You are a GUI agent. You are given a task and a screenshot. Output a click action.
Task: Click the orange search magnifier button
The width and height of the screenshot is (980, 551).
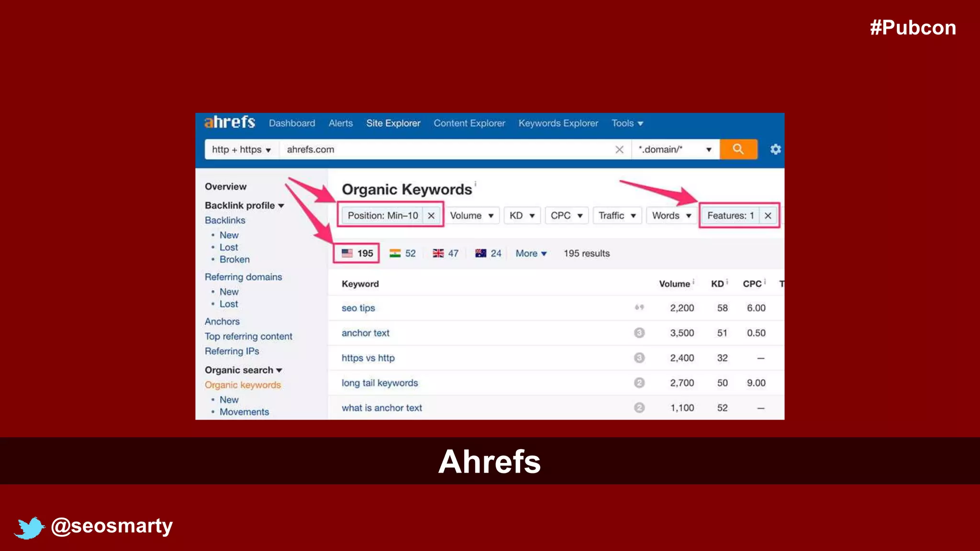(738, 149)
